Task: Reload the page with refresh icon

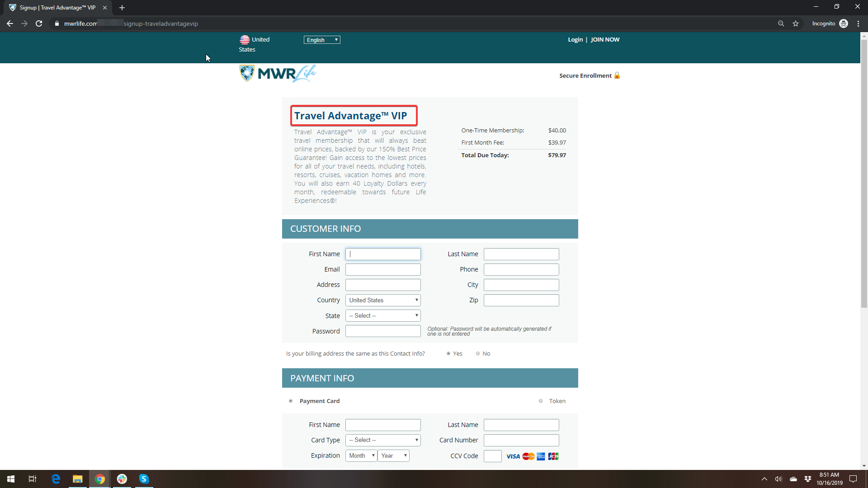Action: pos(39,23)
